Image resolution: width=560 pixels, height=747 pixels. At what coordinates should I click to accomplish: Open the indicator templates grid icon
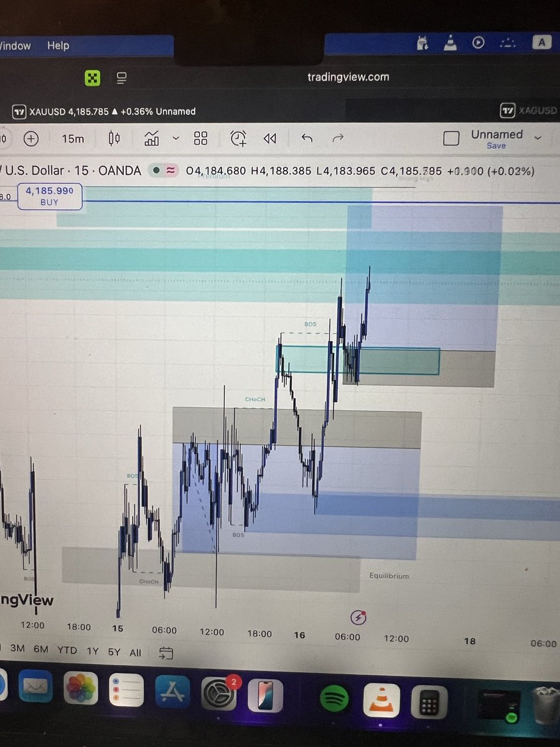[200, 138]
